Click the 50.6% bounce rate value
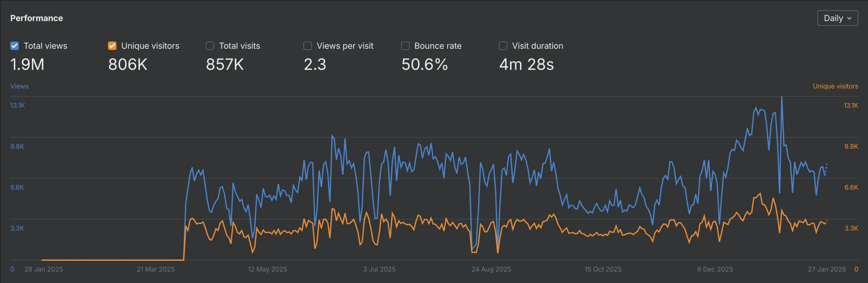Image resolution: width=868 pixels, height=283 pixels. (x=424, y=64)
